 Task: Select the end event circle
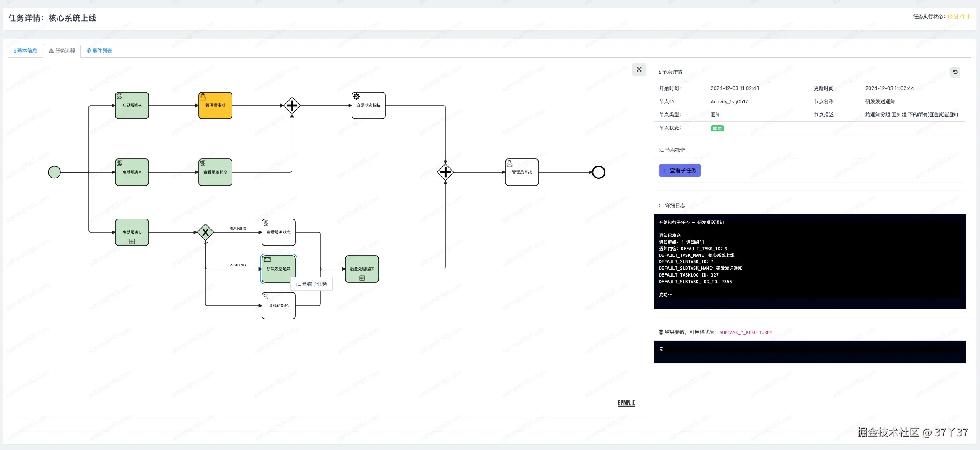(599, 172)
